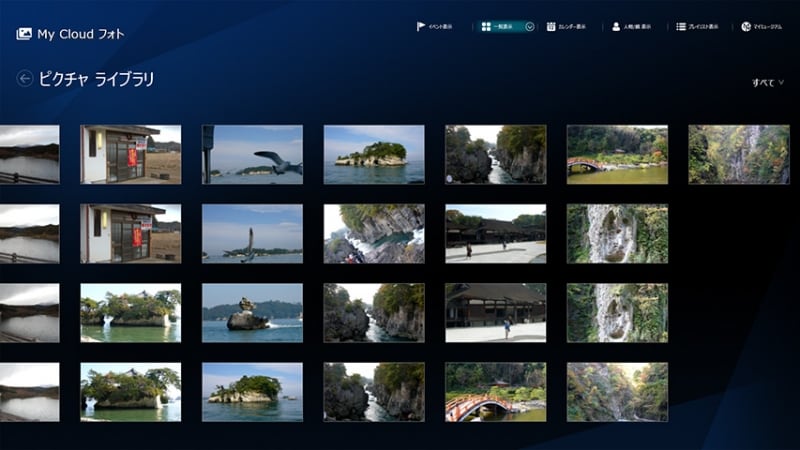Open the building with red banner top-row photo
Image resolution: width=800 pixels, height=450 pixels.
(x=130, y=154)
